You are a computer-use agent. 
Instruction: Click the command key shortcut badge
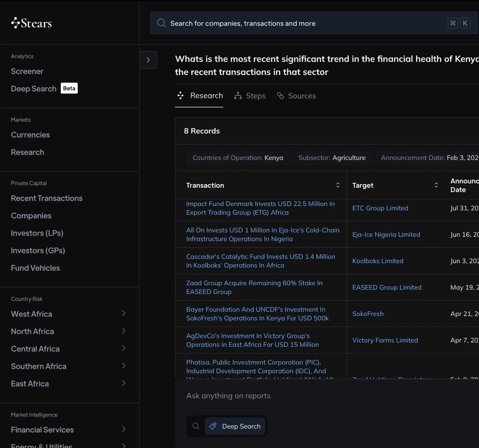[453, 23]
